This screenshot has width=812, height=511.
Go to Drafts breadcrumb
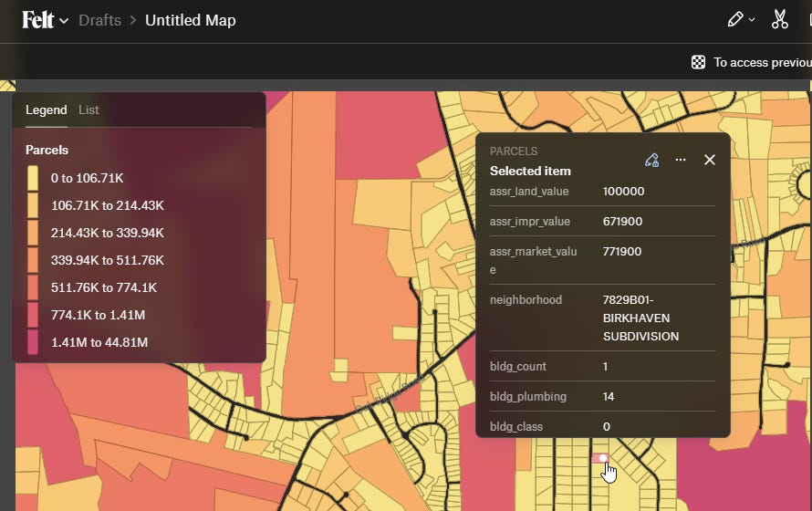tap(100, 20)
